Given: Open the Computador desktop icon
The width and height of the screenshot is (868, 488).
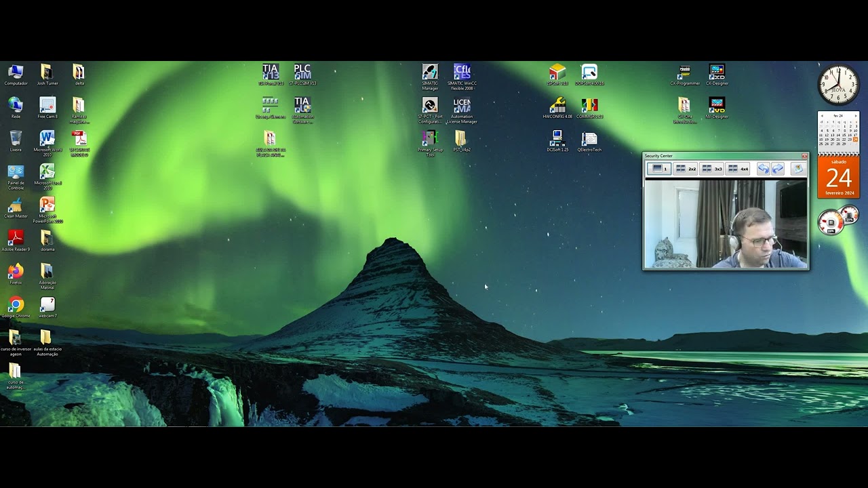Looking at the screenshot, I should tap(16, 75).
